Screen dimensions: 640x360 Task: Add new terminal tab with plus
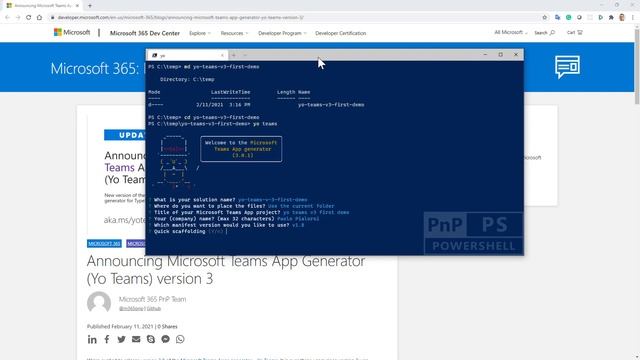[x=233, y=55]
